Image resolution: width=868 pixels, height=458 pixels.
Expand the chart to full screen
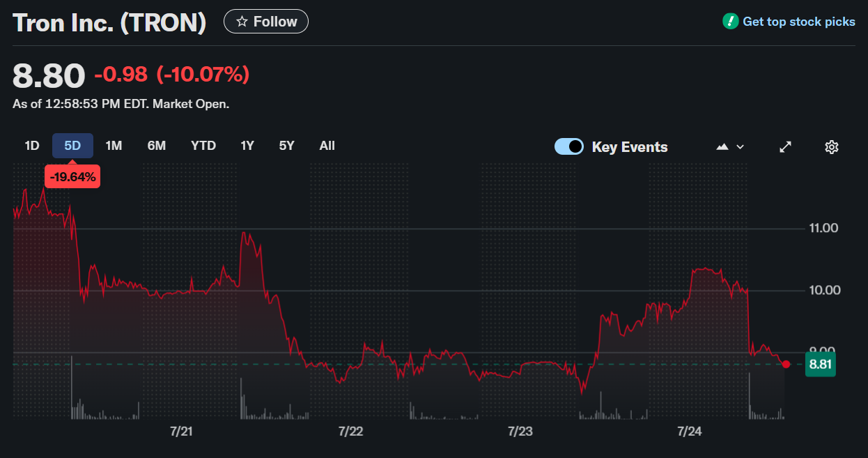point(785,146)
